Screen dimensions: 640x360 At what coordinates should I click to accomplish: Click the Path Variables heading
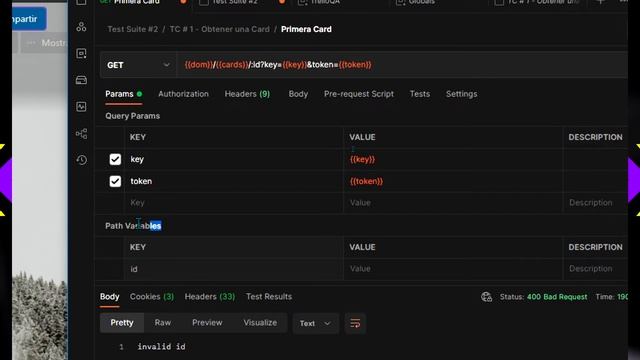click(133, 226)
